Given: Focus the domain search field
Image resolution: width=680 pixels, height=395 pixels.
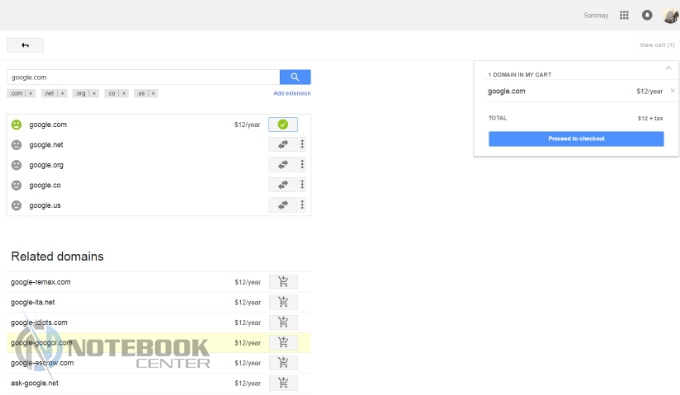Looking at the screenshot, I should point(144,77).
